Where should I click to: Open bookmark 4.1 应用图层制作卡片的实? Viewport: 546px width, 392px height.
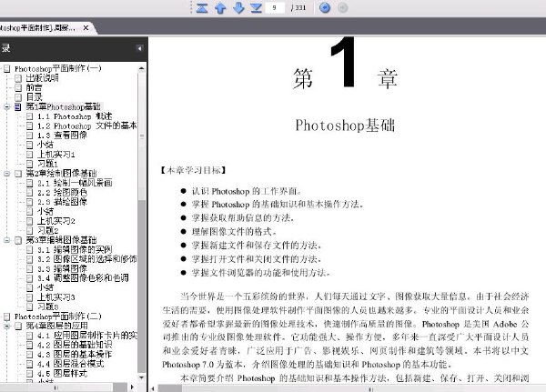pyautogui.click(x=87, y=336)
